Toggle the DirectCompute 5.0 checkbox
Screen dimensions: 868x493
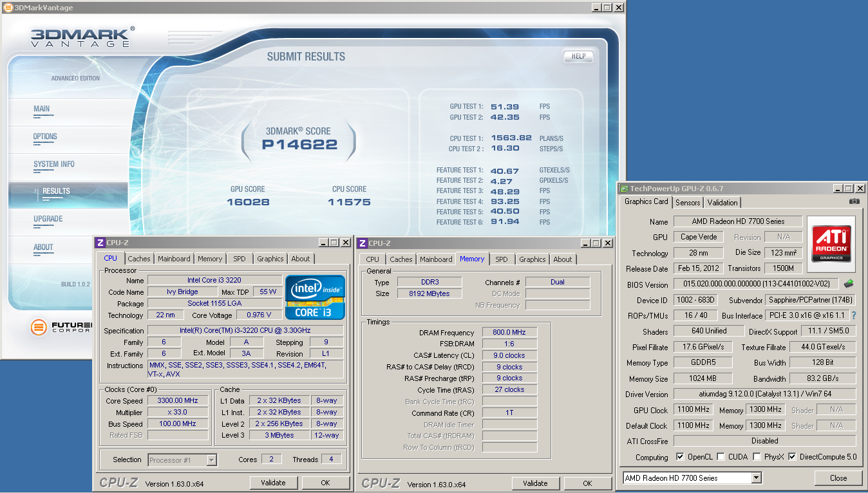coord(792,457)
